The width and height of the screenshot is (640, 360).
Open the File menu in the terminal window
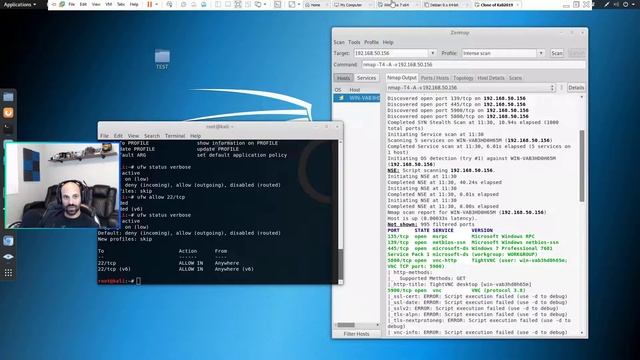click(x=104, y=136)
